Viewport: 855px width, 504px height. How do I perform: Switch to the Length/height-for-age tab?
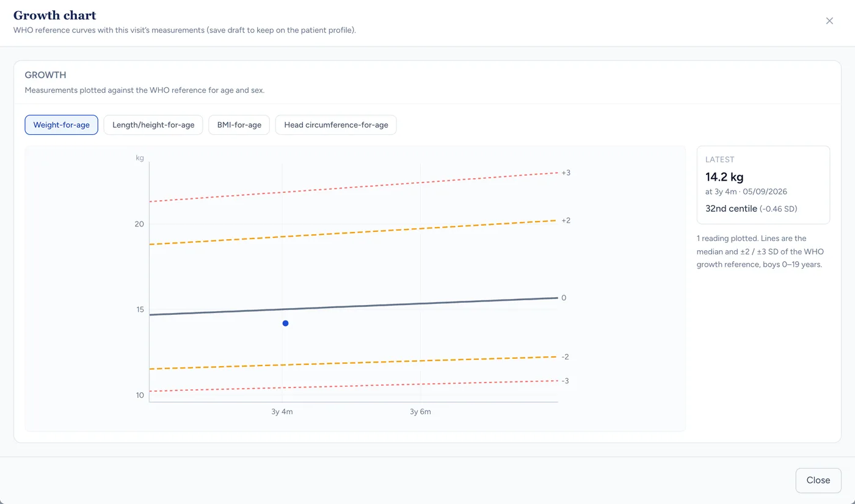[153, 125]
